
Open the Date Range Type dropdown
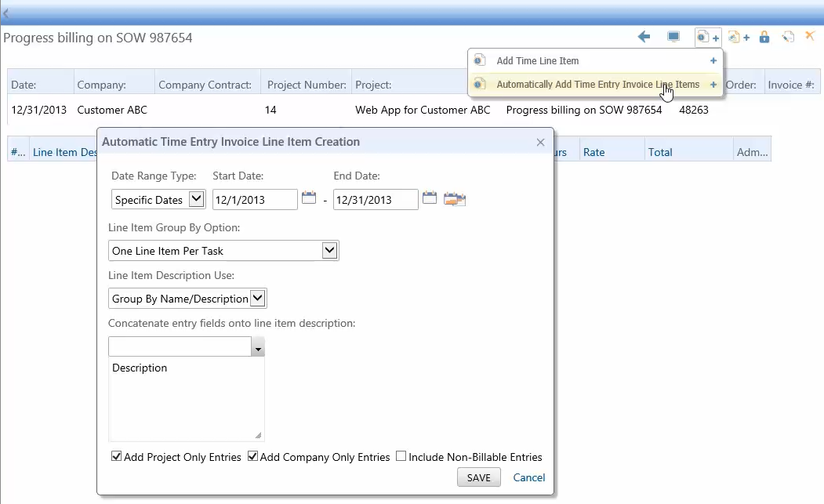[x=198, y=199]
